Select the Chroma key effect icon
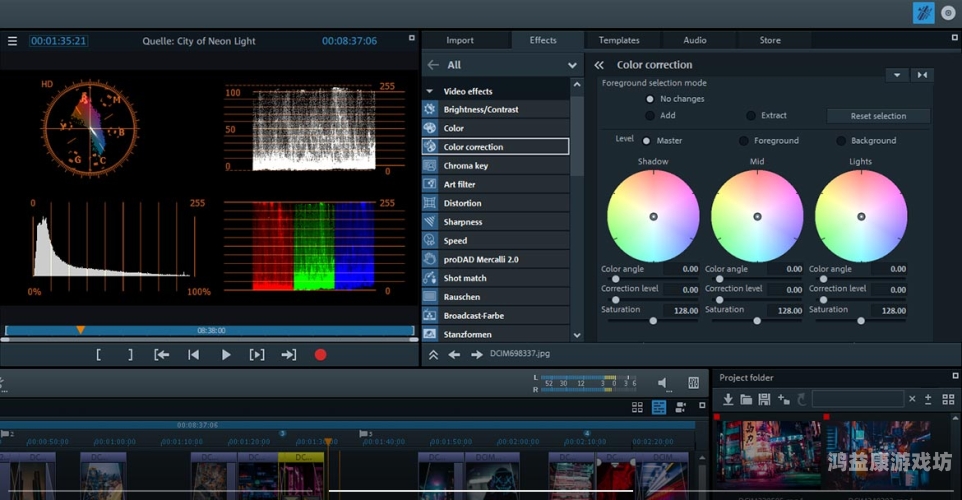962x500 pixels. click(430, 166)
